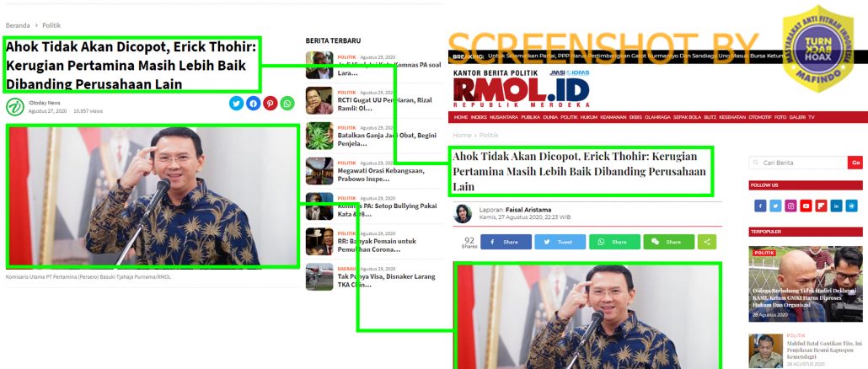Click the Cari Berita search field
868x369 pixels.
tap(798, 163)
